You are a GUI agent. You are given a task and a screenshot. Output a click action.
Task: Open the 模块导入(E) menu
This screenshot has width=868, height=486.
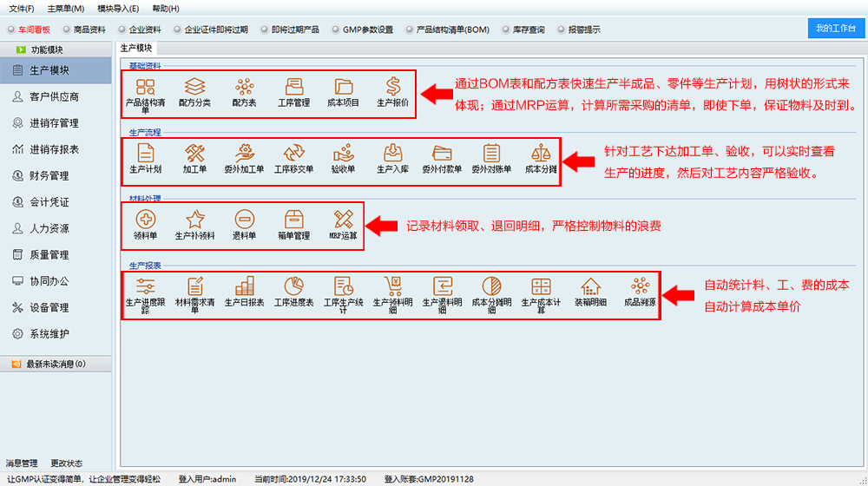(x=118, y=9)
